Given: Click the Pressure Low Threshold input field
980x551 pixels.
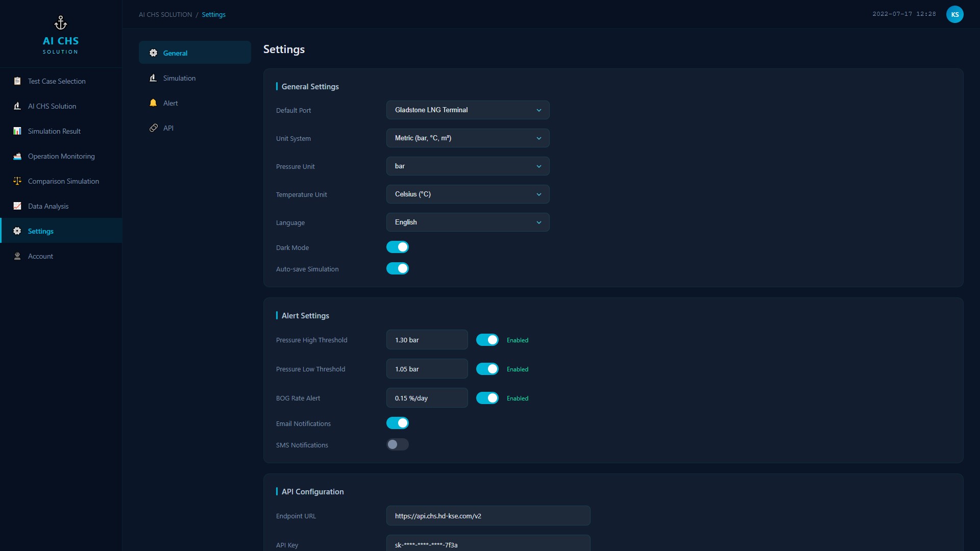Looking at the screenshot, I should (x=427, y=369).
